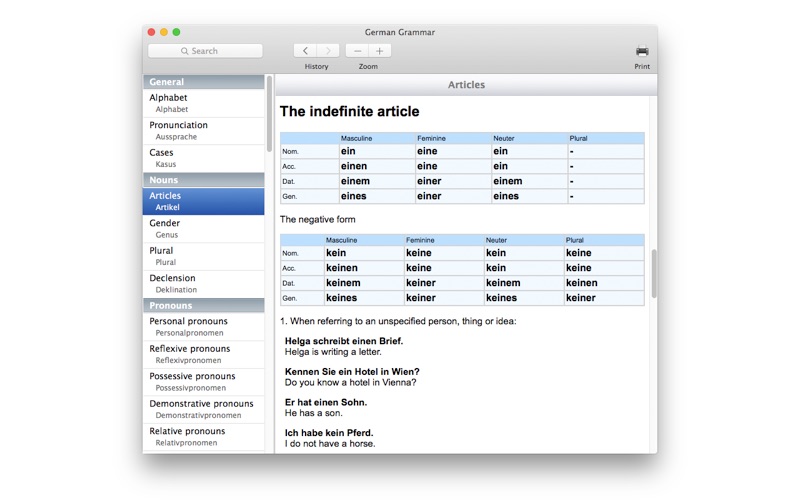Click the history forward arrow button

coord(329,51)
